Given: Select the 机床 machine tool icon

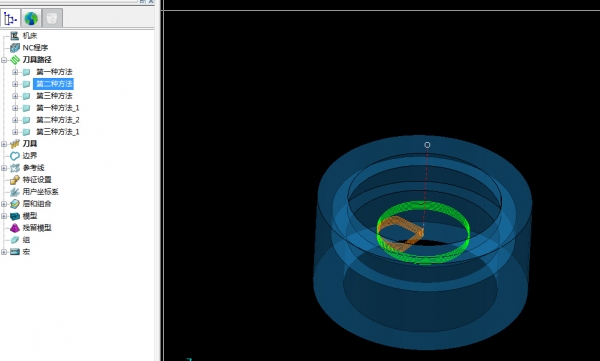Looking at the screenshot, I should pos(15,36).
